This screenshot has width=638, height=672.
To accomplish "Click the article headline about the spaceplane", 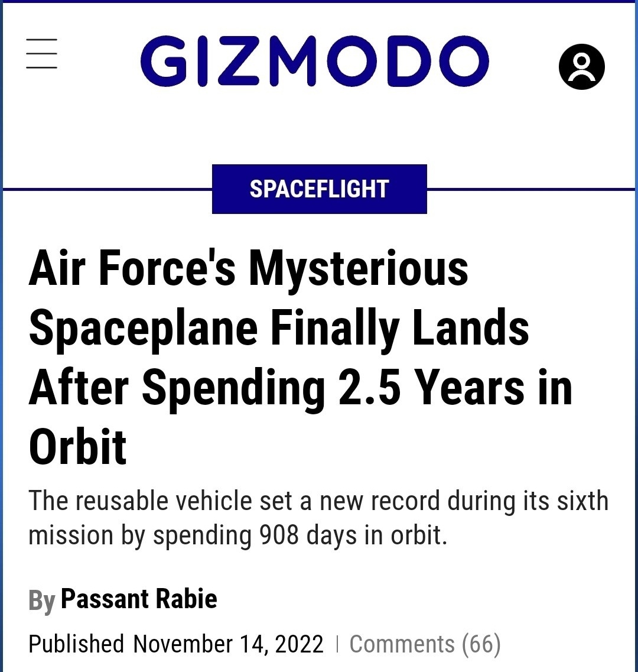I will [x=301, y=358].
